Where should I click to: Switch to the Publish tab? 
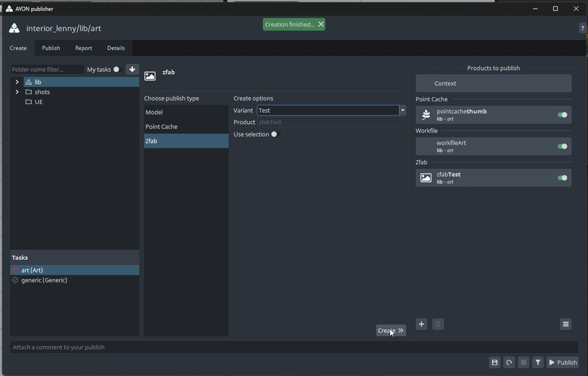pos(51,48)
